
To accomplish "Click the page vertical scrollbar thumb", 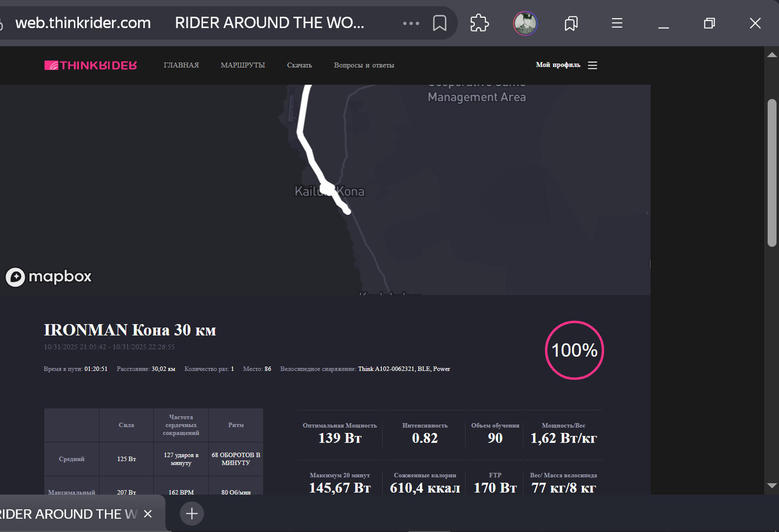I will pyautogui.click(x=772, y=172).
